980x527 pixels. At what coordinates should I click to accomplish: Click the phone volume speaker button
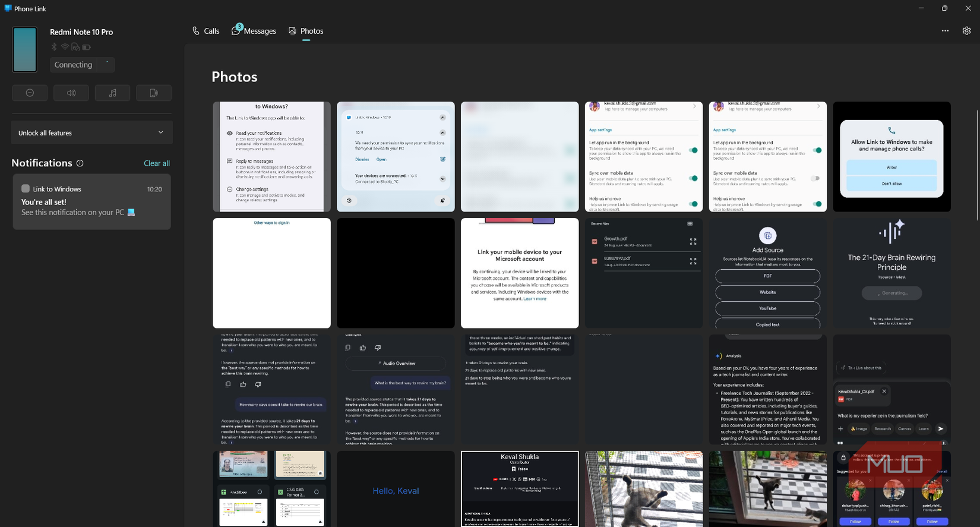[x=71, y=93]
